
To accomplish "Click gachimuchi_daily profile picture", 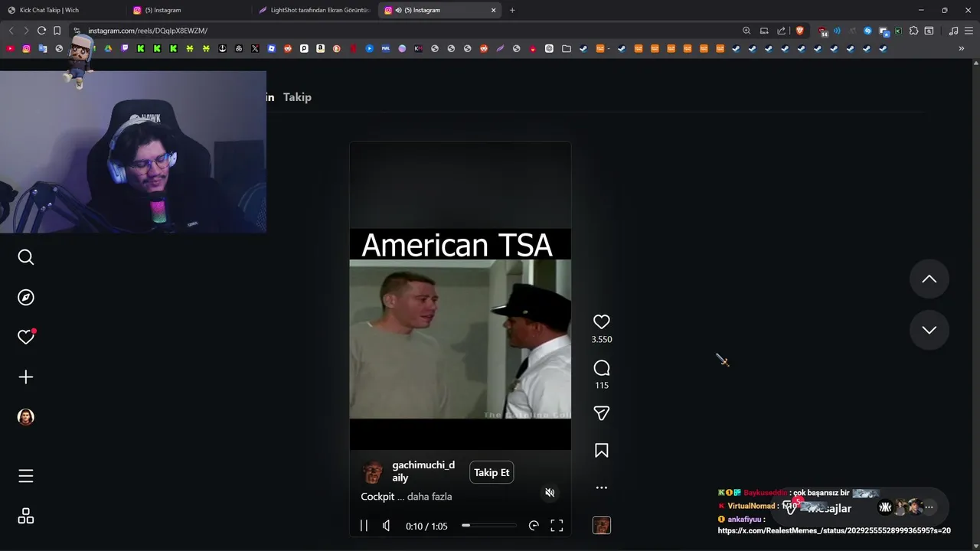I will [x=373, y=472].
